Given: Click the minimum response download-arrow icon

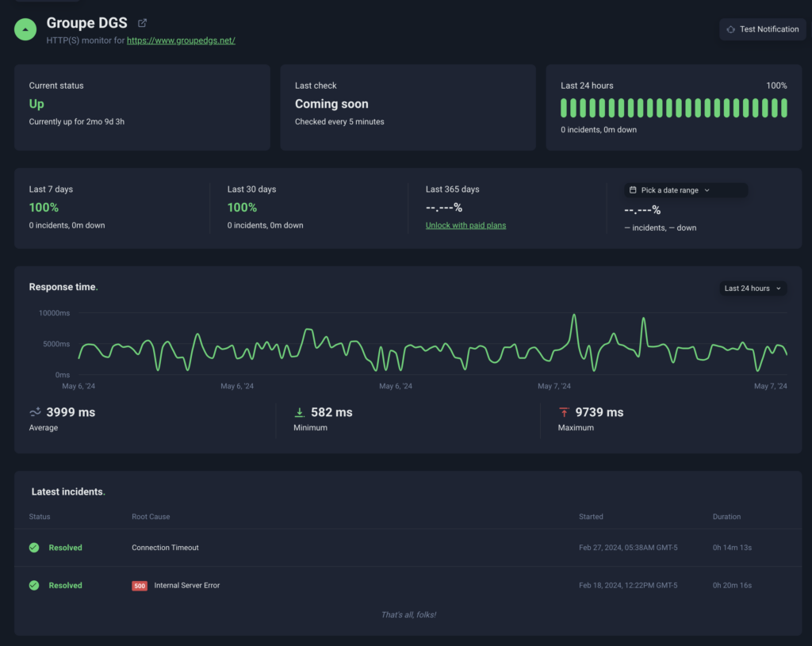Looking at the screenshot, I should (x=300, y=412).
